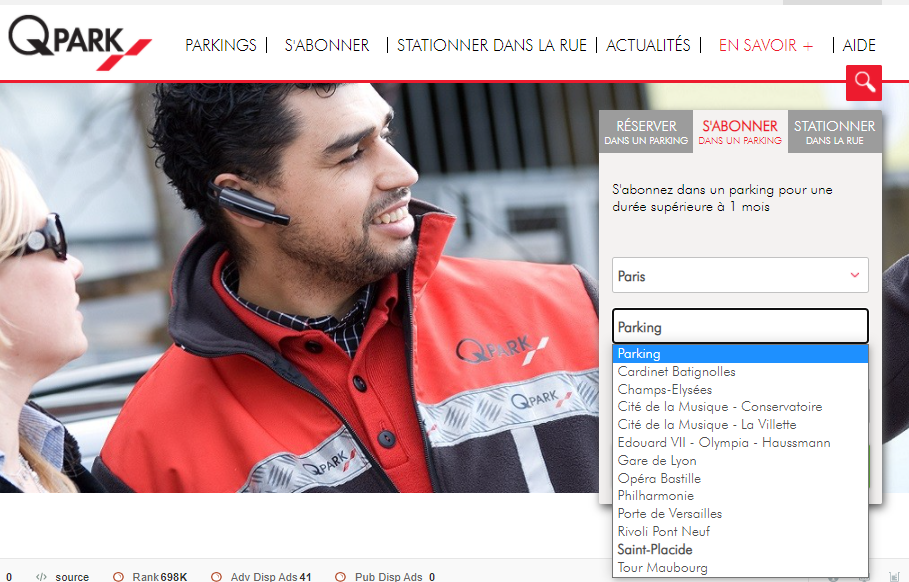The image size is (909, 582).
Task: Open search with the red magnifier icon
Action: pos(864,83)
